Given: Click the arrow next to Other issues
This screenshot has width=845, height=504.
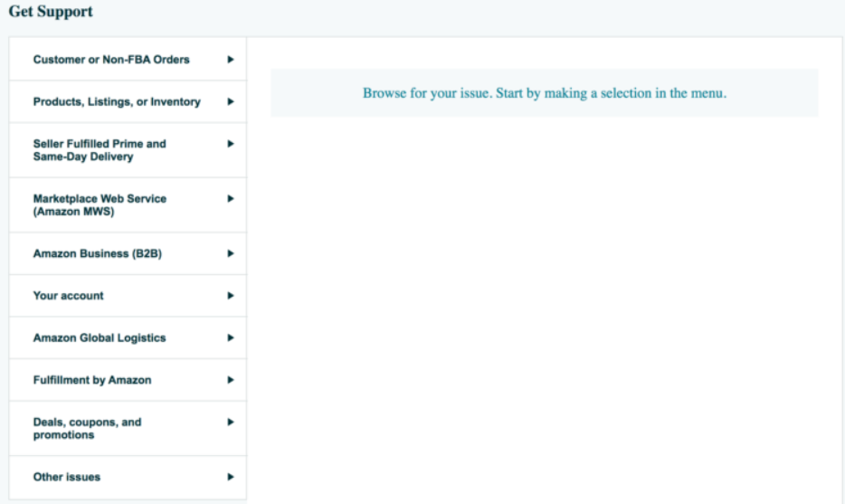Looking at the screenshot, I should (231, 477).
